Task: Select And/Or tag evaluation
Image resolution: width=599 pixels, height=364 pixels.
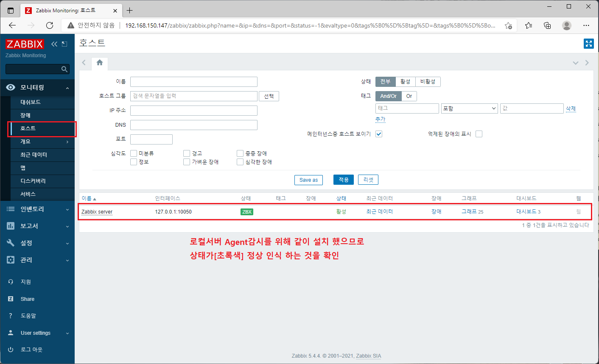Action: click(388, 96)
